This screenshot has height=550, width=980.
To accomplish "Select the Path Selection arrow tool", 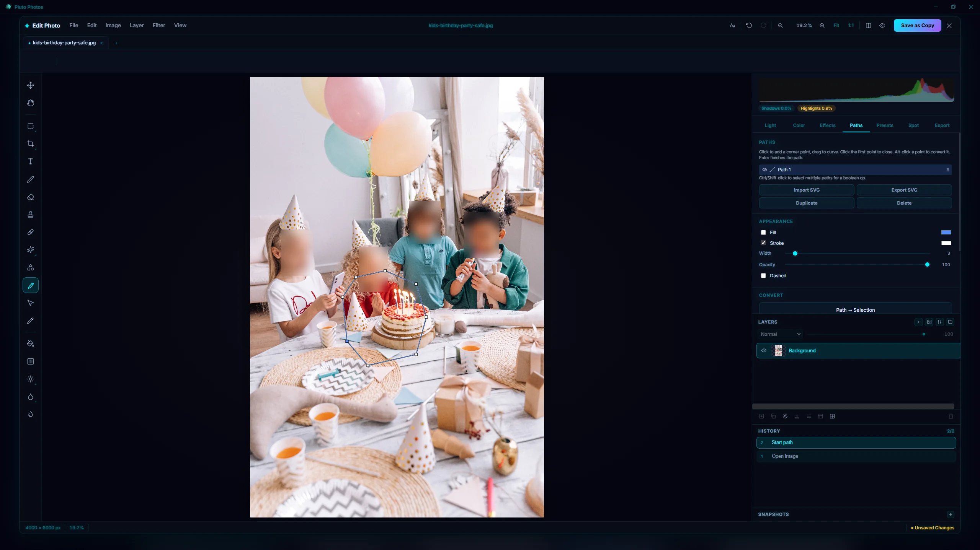I will (x=31, y=303).
